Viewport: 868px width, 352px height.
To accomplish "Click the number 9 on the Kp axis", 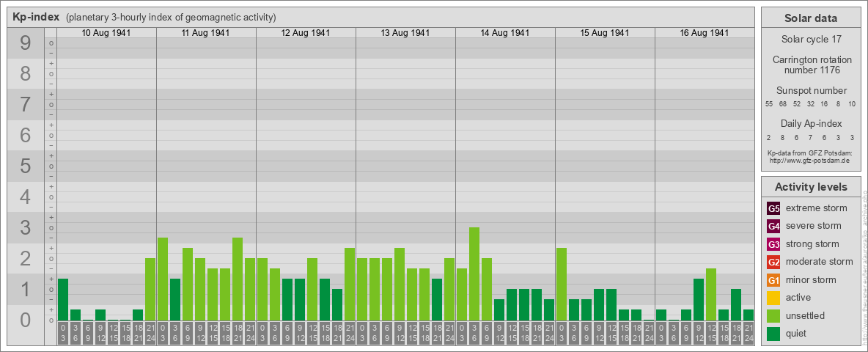I will click(26, 44).
